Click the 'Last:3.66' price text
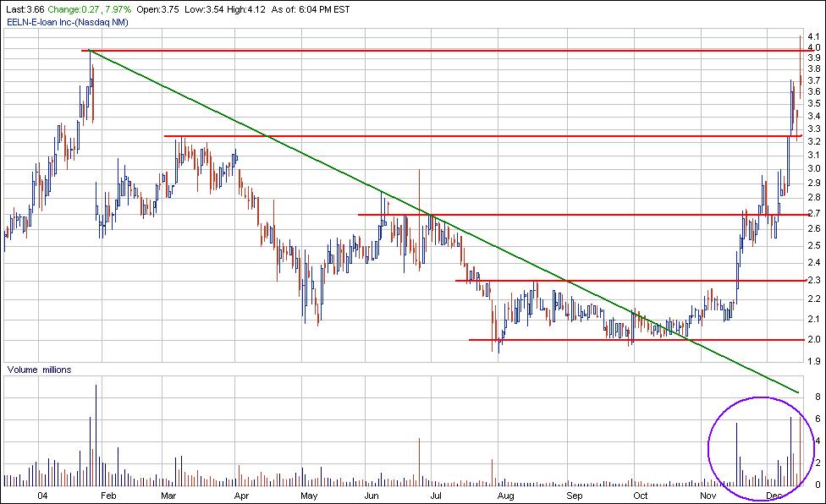Viewport: 826px width, 504px height. pos(25,9)
